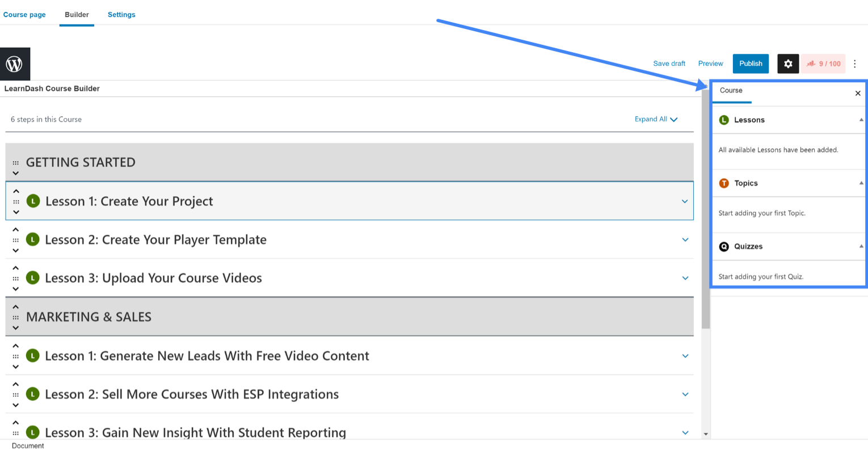The width and height of the screenshot is (868, 452).
Task: Click green L icon of Lesson 1: Create Your Project
Action: [33, 201]
